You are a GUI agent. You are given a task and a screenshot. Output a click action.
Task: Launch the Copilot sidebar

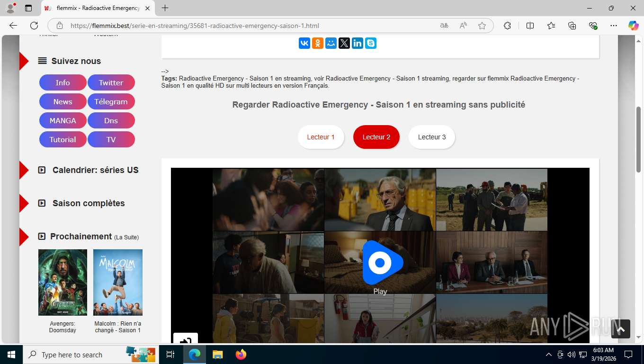634,26
